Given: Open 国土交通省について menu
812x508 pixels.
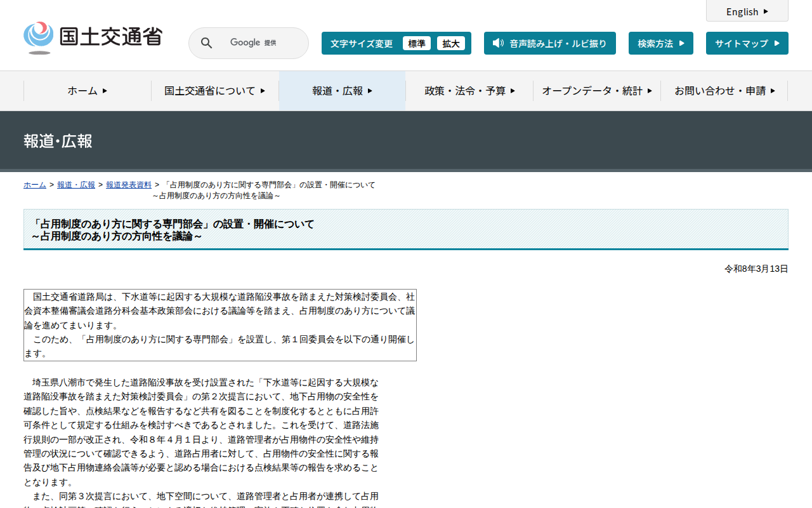Looking at the screenshot, I should [x=215, y=91].
